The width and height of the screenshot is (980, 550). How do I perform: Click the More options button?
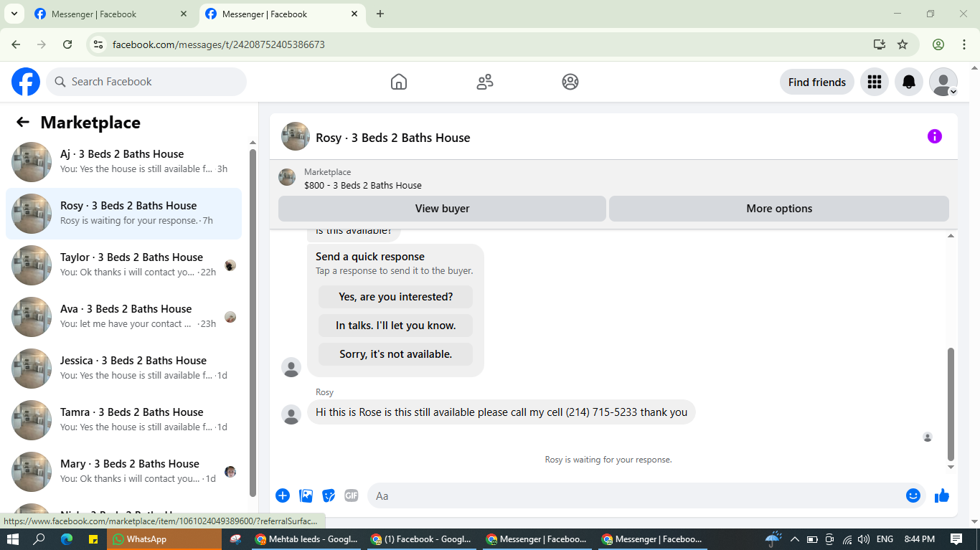(779, 209)
